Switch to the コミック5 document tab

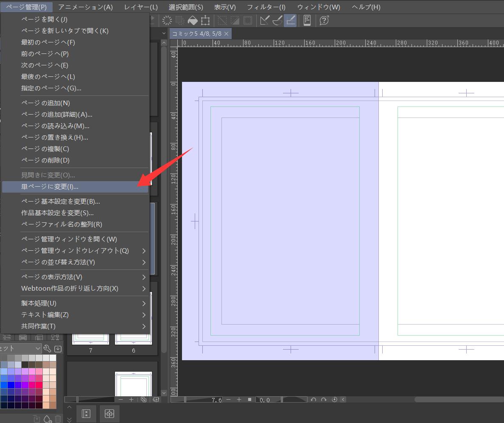coord(197,33)
